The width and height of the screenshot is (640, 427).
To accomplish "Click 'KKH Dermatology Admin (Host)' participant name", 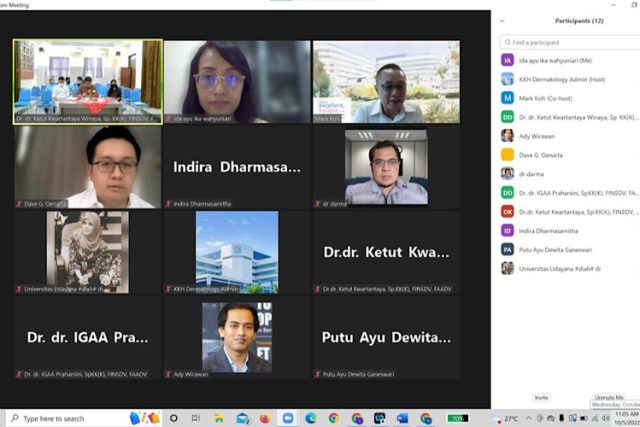I will click(562, 79).
